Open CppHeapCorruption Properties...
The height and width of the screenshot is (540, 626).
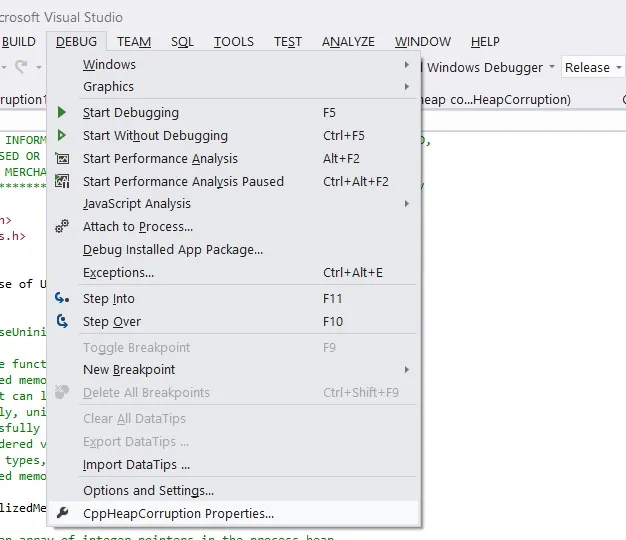click(236, 513)
